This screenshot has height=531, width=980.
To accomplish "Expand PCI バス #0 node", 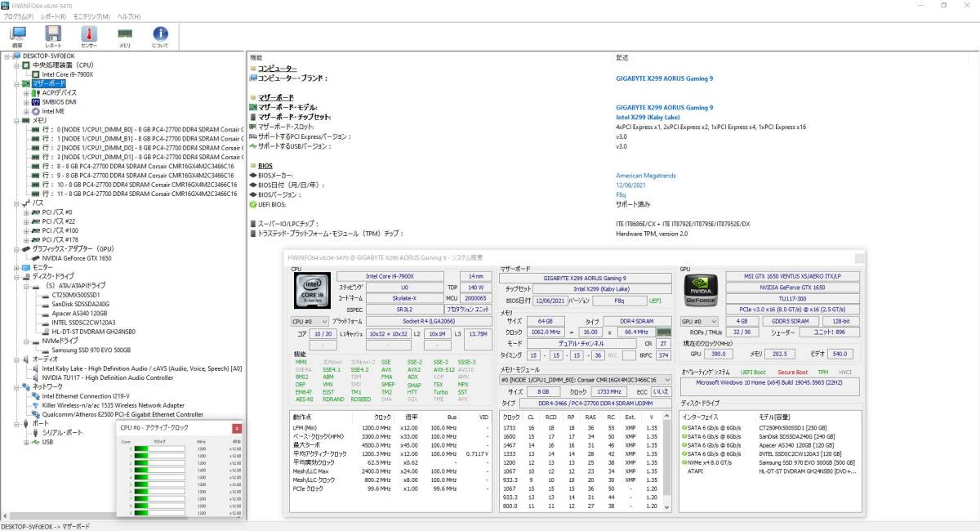I will 26,212.
